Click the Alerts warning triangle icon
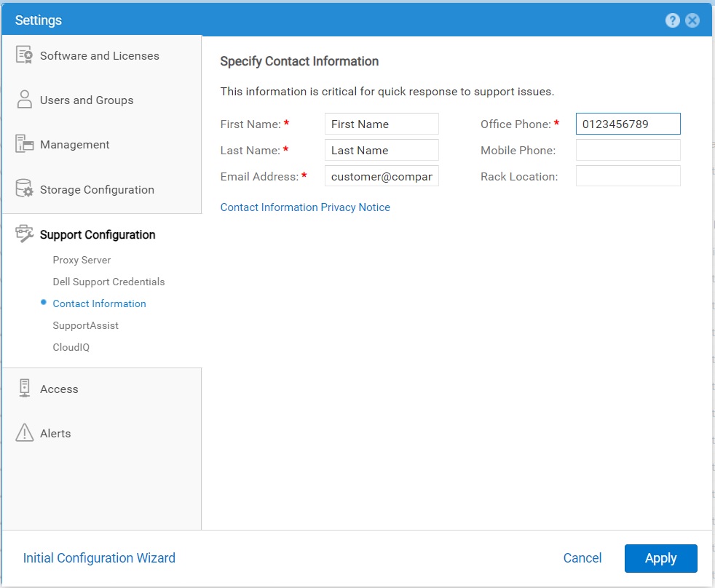Image resolution: width=715 pixels, height=588 pixels. (25, 433)
